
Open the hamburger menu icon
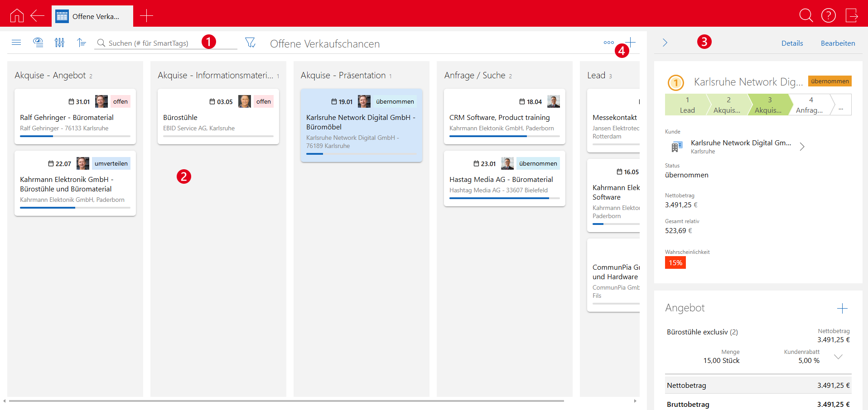pyautogui.click(x=16, y=43)
